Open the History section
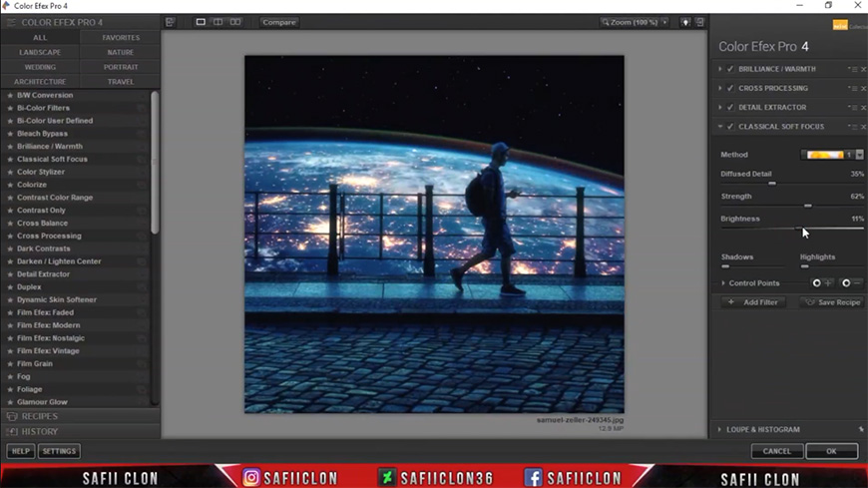868x488 pixels. coord(80,431)
